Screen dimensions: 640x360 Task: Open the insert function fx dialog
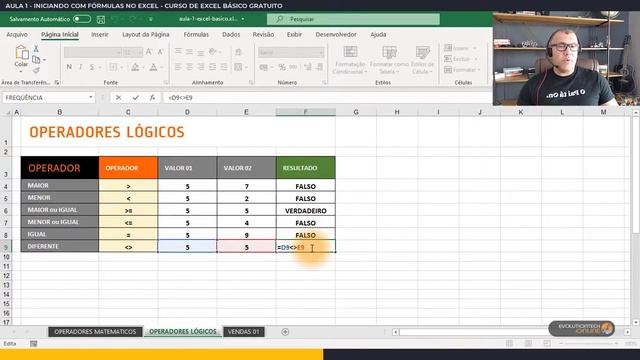click(152, 98)
